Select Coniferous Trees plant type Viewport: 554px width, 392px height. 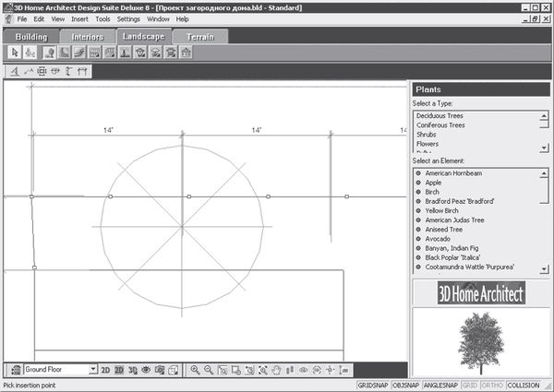440,125
